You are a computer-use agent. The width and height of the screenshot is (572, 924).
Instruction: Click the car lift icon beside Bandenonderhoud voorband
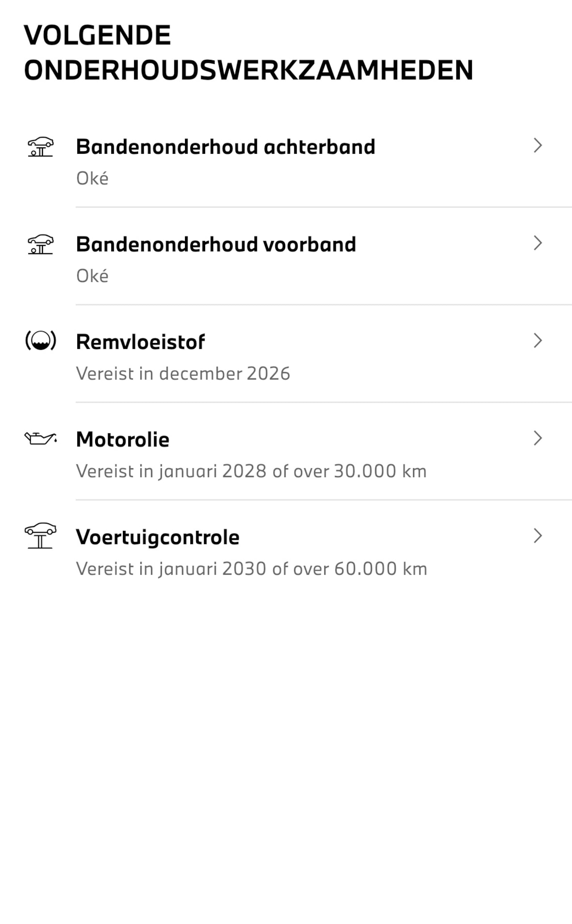pos(40,244)
